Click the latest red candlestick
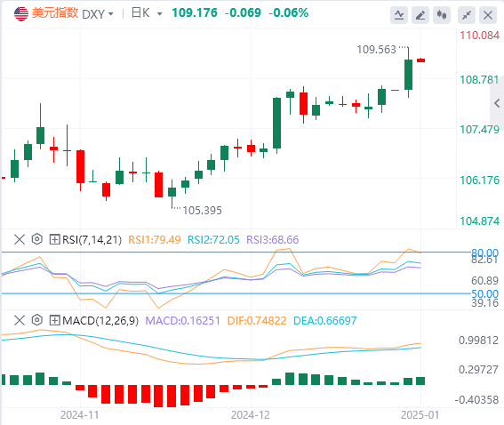The width and height of the screenshot is (504, 425). tap(420, 60)
